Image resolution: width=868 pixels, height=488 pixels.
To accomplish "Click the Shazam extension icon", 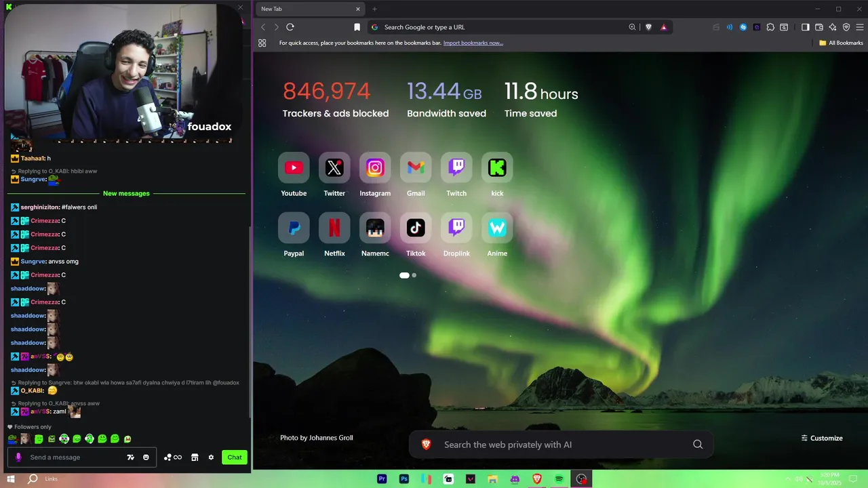I will tap(743, 27).
